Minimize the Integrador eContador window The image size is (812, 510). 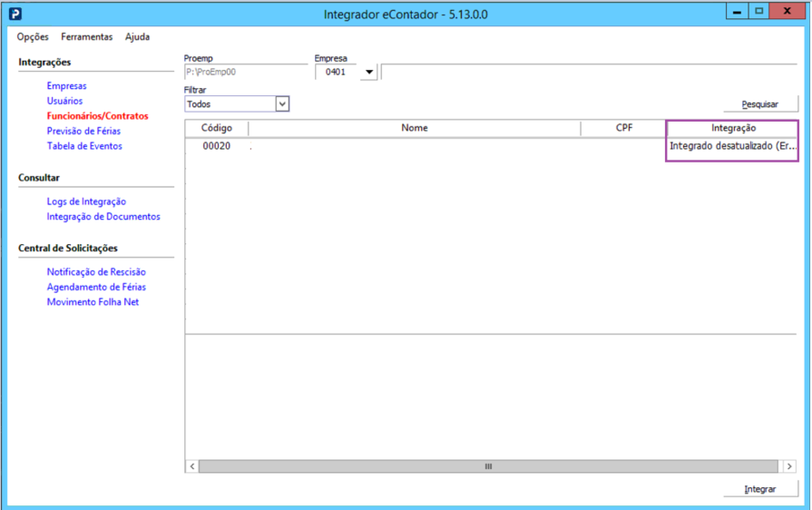pos(737,12)
